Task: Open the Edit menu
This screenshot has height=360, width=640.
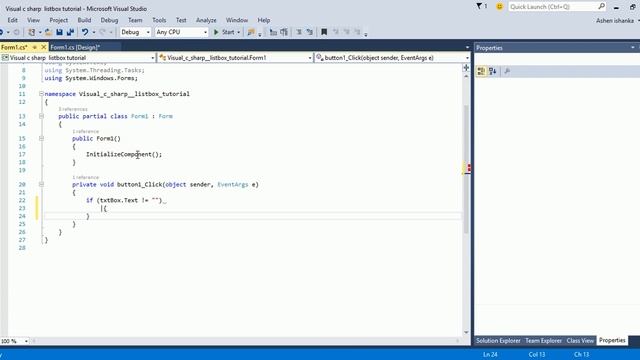Action: (13, 20)
